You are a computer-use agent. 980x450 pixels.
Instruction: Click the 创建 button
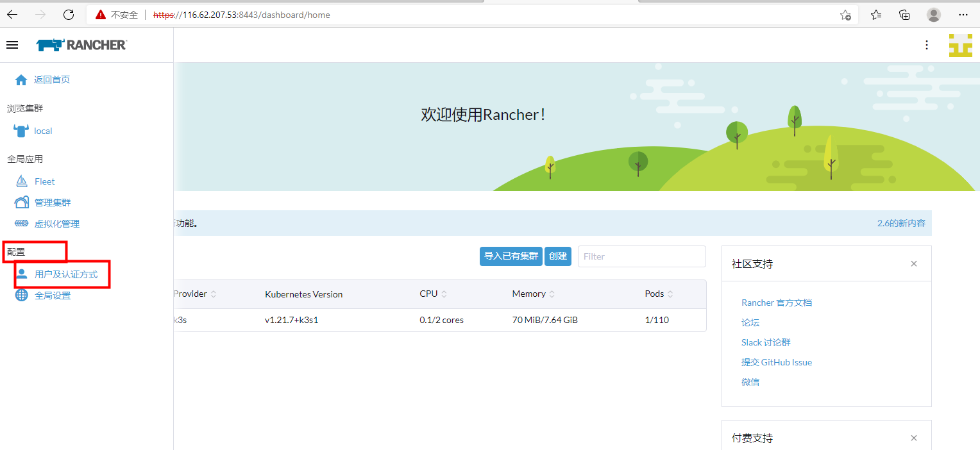point(558,256)
